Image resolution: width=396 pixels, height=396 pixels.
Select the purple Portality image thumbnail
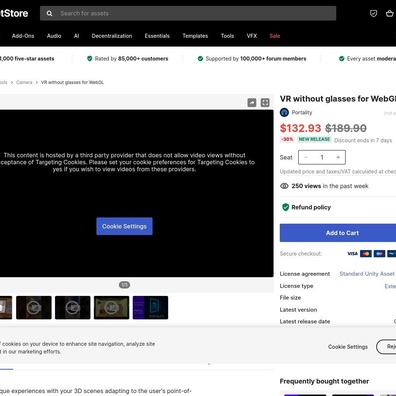(x=150, y=307)
